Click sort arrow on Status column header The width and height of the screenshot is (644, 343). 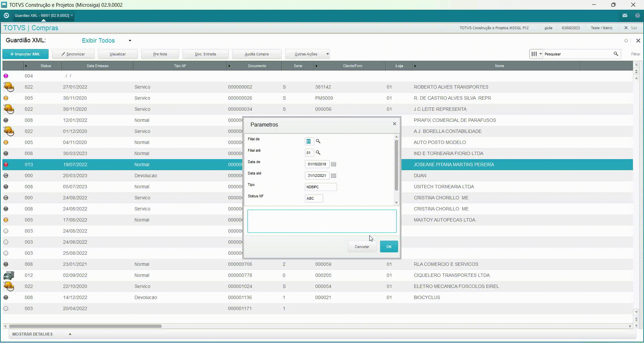pos(26,66)
